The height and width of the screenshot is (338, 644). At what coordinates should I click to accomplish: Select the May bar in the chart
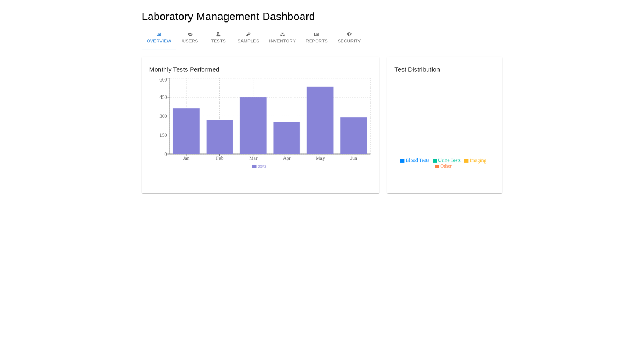pos(320,121)
